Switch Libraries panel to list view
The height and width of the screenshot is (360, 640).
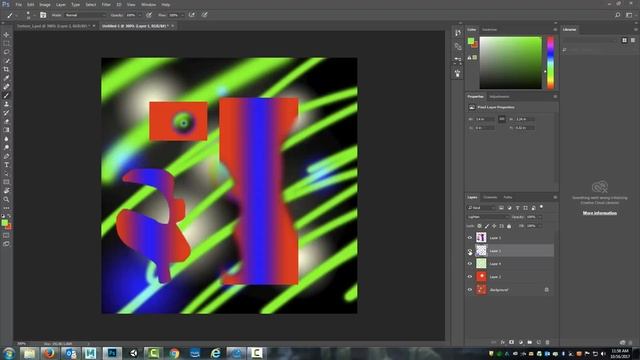click(633, 40)
